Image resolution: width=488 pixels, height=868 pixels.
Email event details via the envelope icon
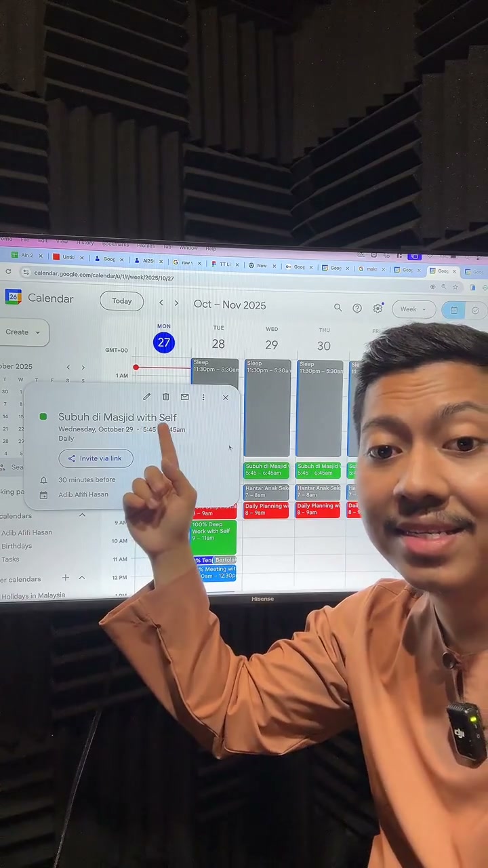click(184, 397)
